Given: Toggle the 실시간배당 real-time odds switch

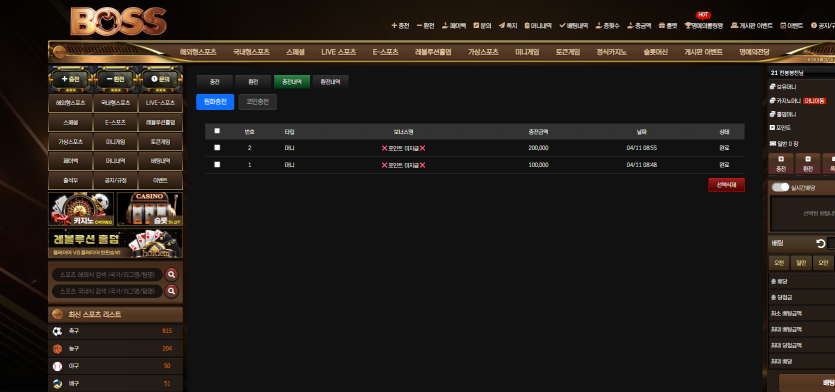Looking at the screenshot, I should point(780,187).
